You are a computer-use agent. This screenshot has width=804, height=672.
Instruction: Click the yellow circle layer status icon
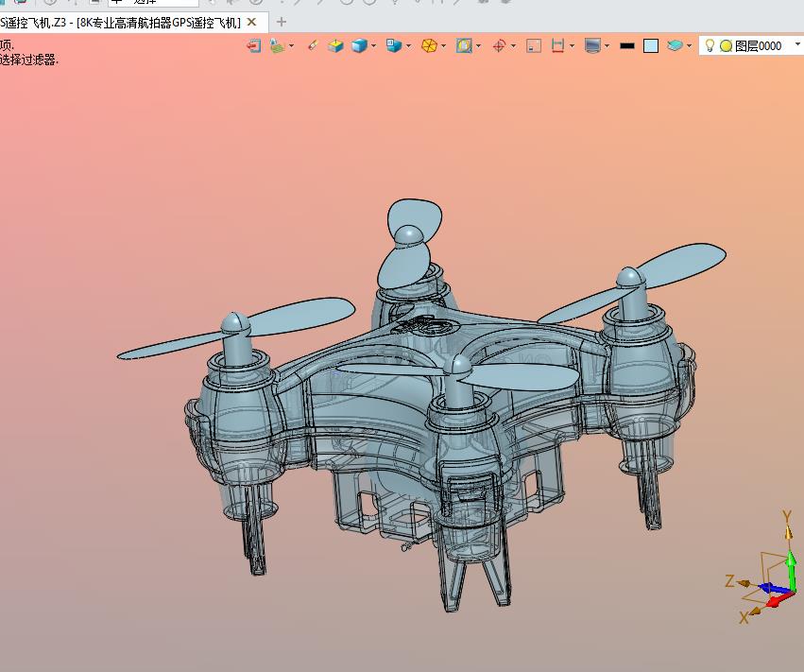tap(726, 46)
